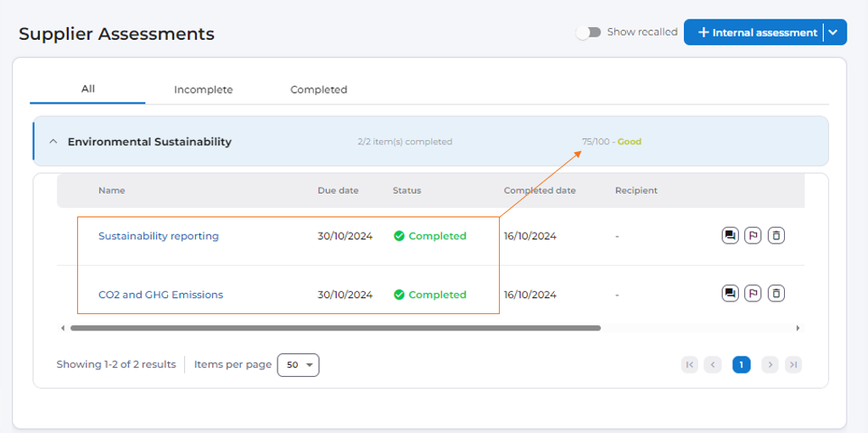Go to the first results page
This screenshot has height=433, width=868.
tap(690, 365)
